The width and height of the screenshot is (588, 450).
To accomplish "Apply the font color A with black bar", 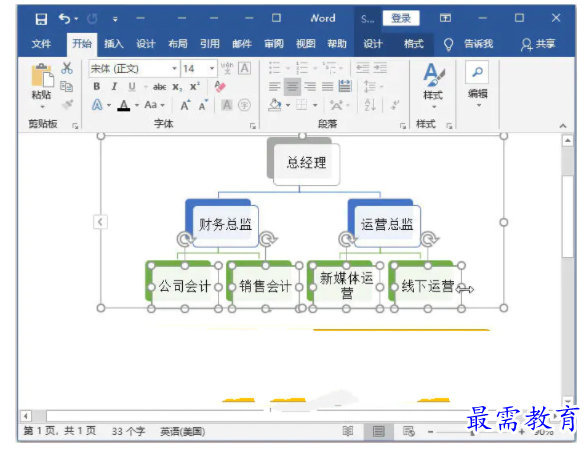I will (x=123, y=105).
